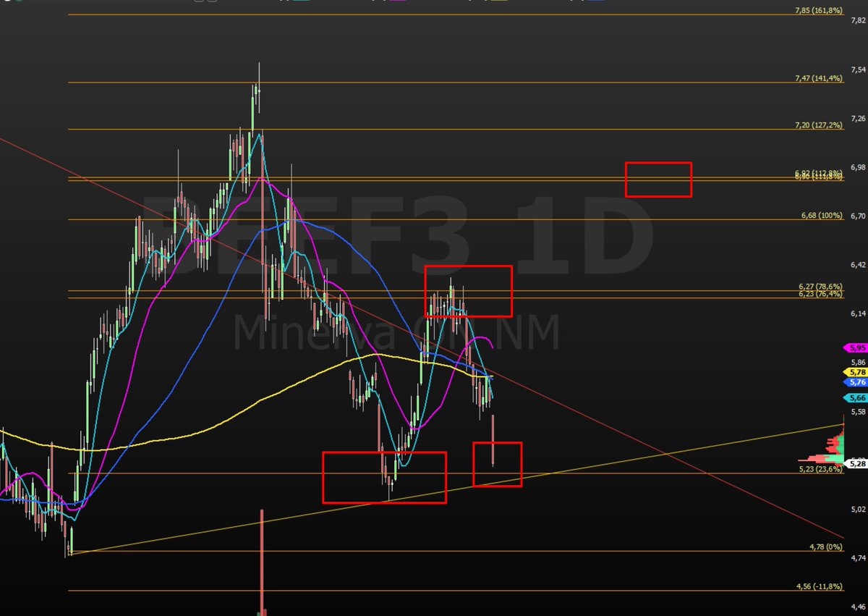Click the 6,23 (76,4%) Fibonacci level label
Viewport: 868px width, 616px height.
coord(820,294)
